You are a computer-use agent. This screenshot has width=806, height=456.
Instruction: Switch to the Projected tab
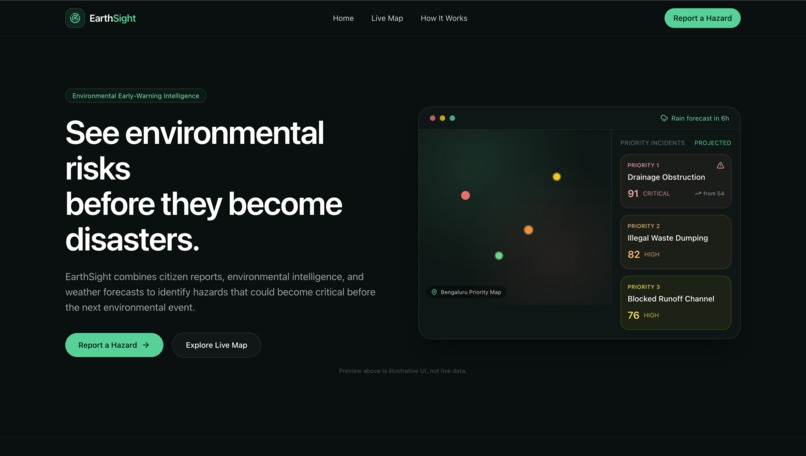pyautogui.click(x=712, y=143)
